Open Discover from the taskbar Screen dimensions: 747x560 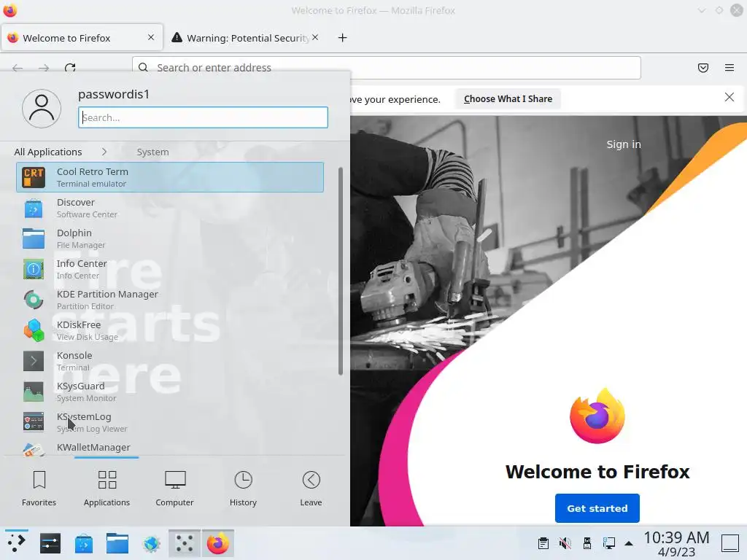83,543
